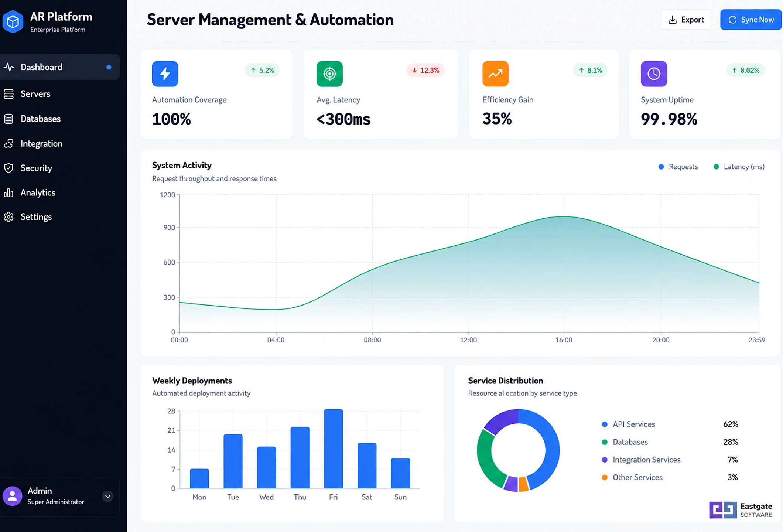
Task: Click the Other Services orange legend dot
Action: click(x=605, y=478)
